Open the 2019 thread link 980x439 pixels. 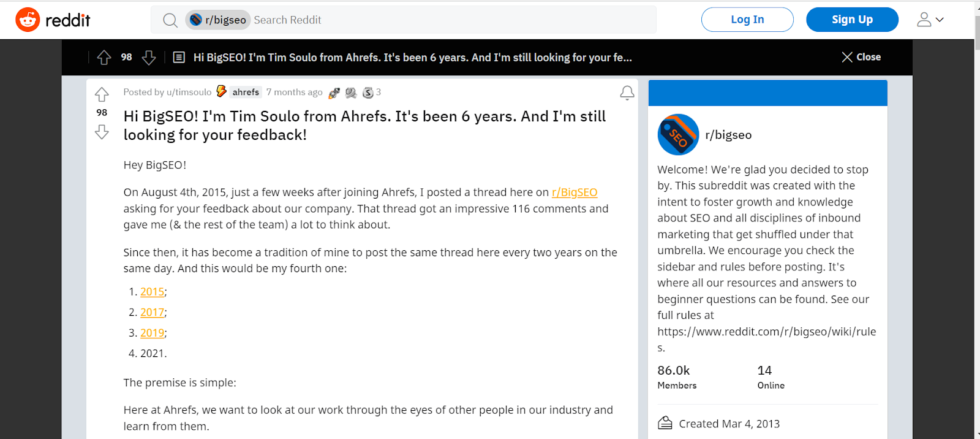[152, 333]
